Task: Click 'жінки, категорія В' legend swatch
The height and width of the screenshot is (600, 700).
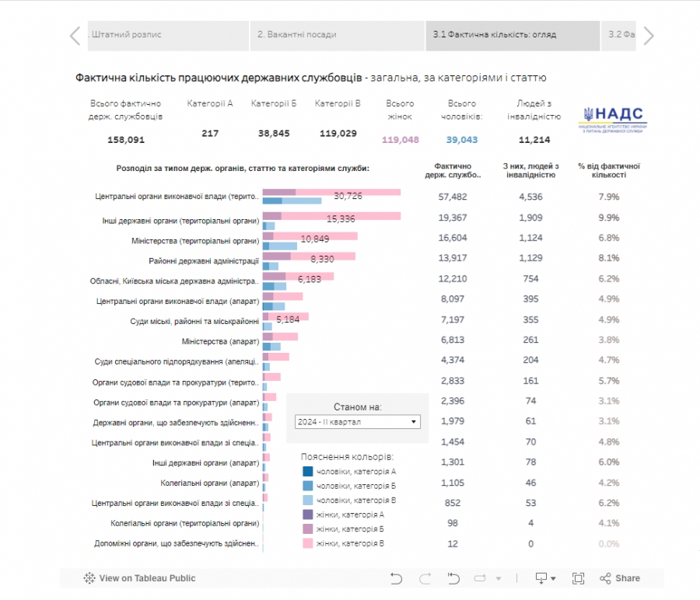Action: point(308,542)
